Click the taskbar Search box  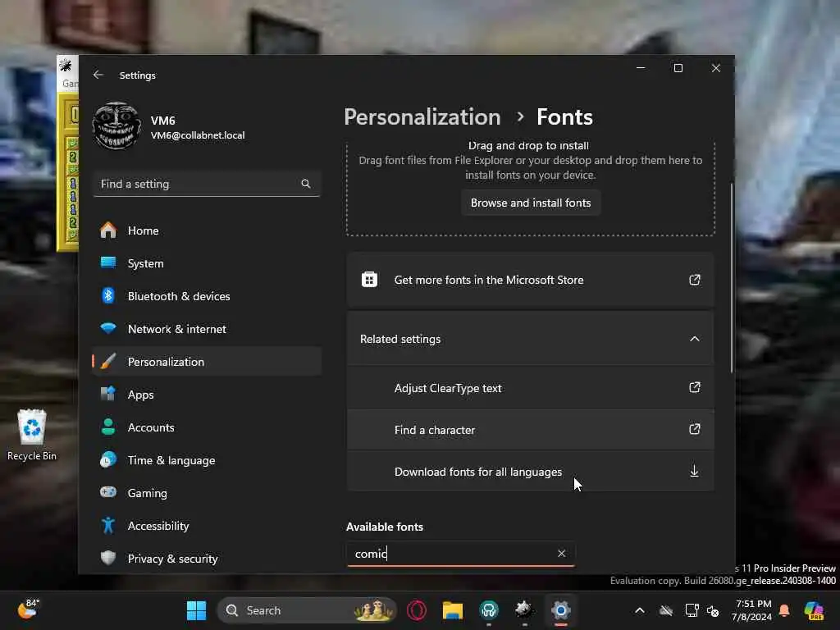tap(307, 610)
